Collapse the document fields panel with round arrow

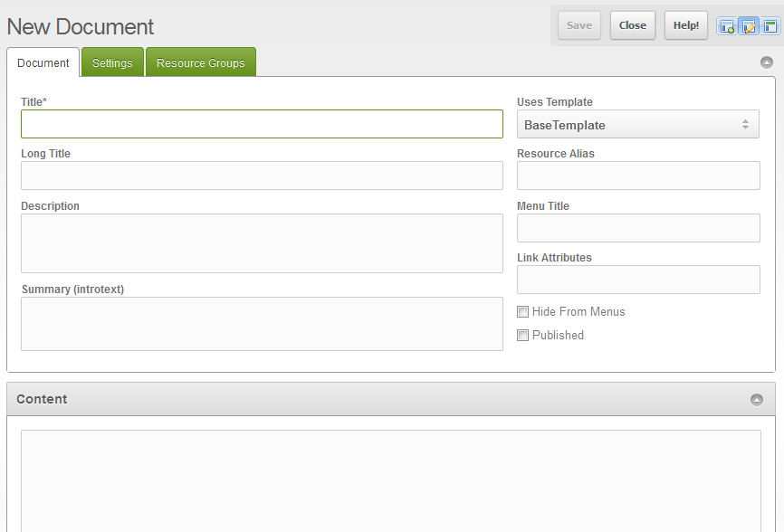click(767, 62)
